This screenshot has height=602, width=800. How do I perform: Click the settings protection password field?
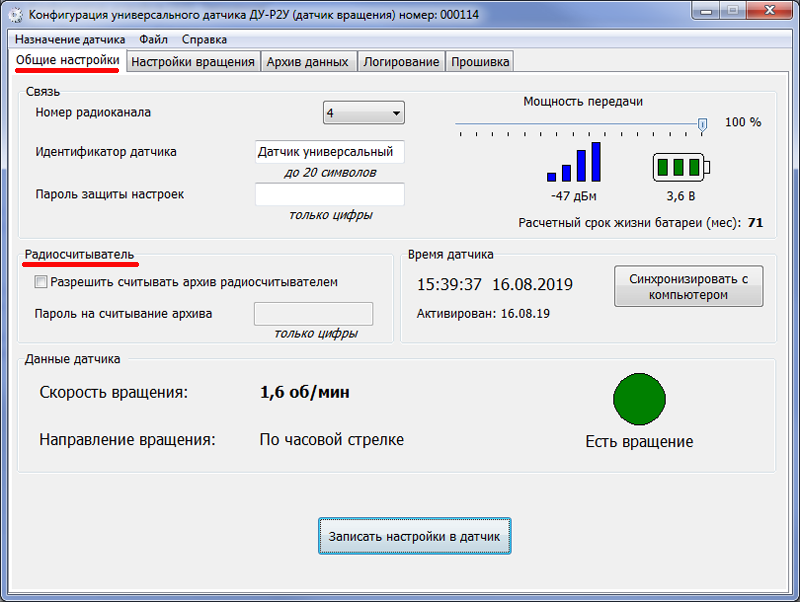330,194
